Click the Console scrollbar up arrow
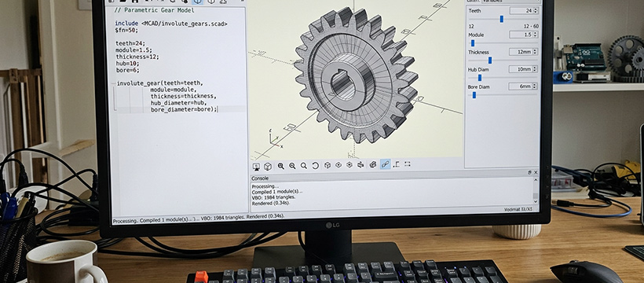644x283 pixels. click(x=535, y=180)
